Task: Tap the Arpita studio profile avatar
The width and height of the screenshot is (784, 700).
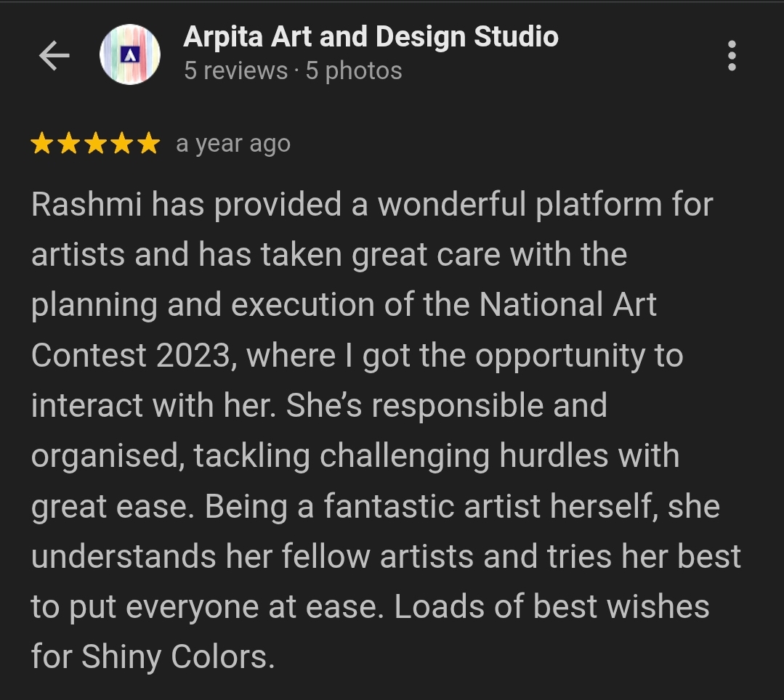Action: tap(130, 54)
